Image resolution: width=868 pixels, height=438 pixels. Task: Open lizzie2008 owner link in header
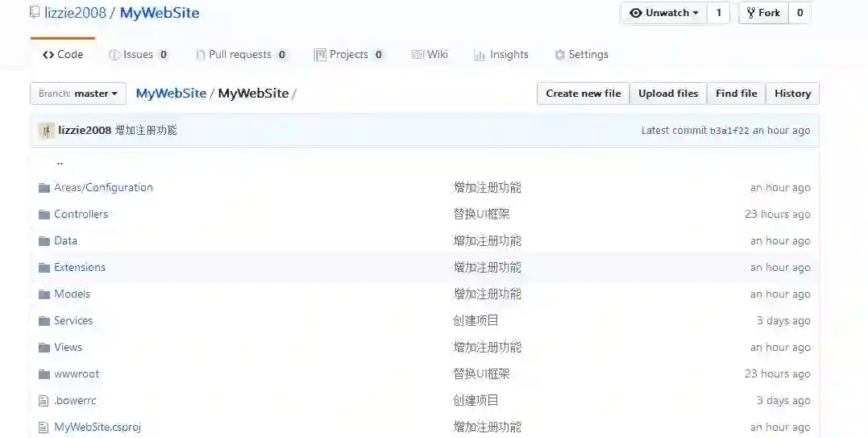pyautogui.click(x=75, y=13)
